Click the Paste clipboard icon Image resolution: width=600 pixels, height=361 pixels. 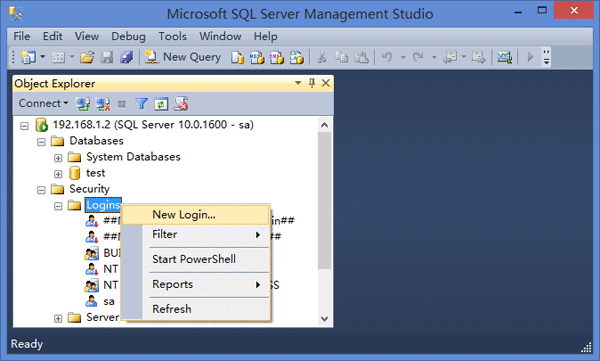tap(361, 57)
